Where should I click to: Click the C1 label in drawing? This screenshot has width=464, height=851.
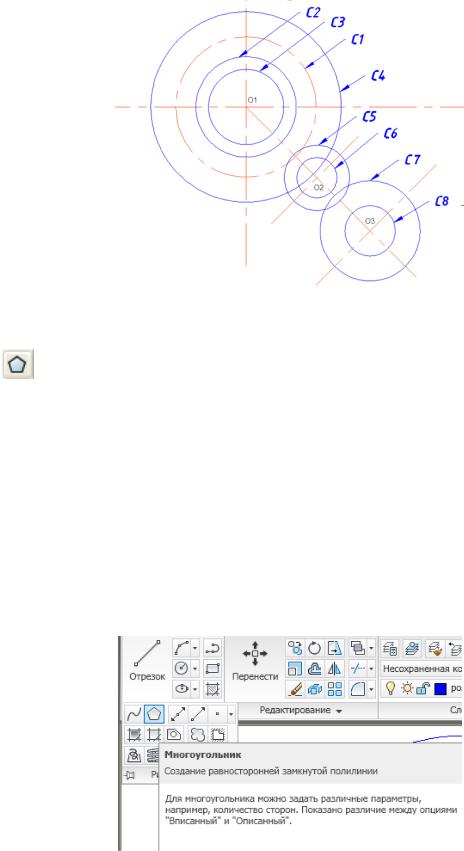[x=357, y=40]
